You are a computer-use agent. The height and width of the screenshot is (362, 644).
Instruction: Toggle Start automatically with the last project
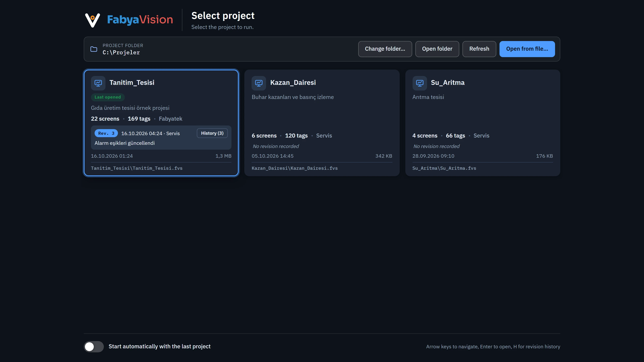pyautogui.click(x=94, y=347)
